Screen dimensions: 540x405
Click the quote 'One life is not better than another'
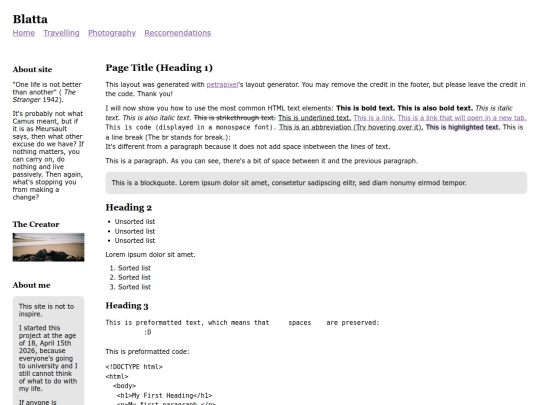point(47,88)
